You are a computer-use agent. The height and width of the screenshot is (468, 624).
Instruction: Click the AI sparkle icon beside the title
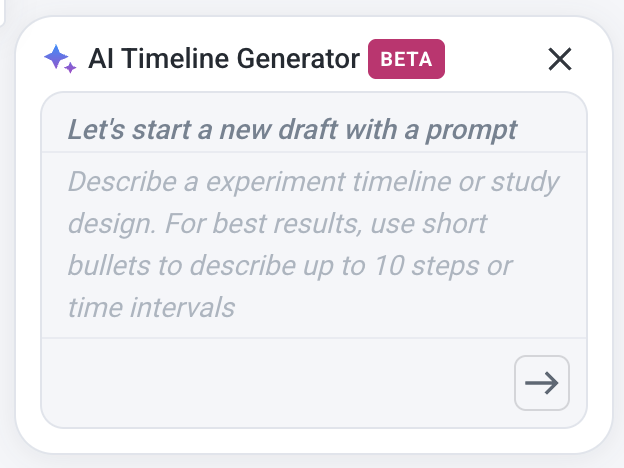pyautogui.click(x=60, y=59)
